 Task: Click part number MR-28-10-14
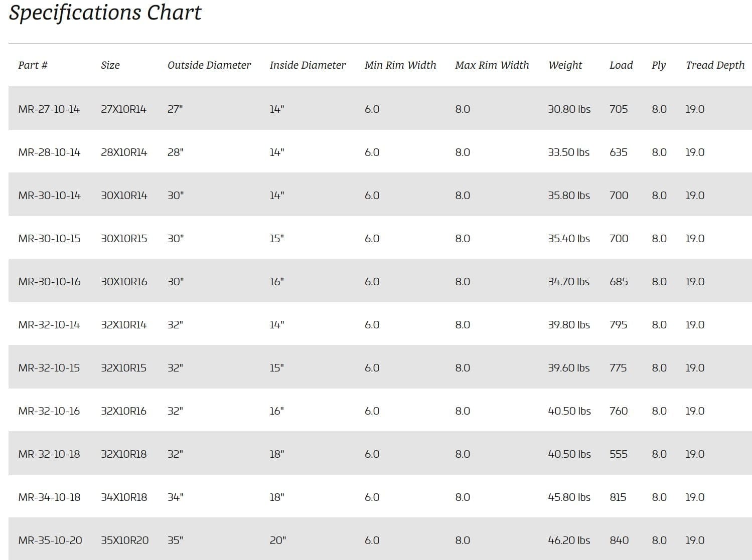49,152
